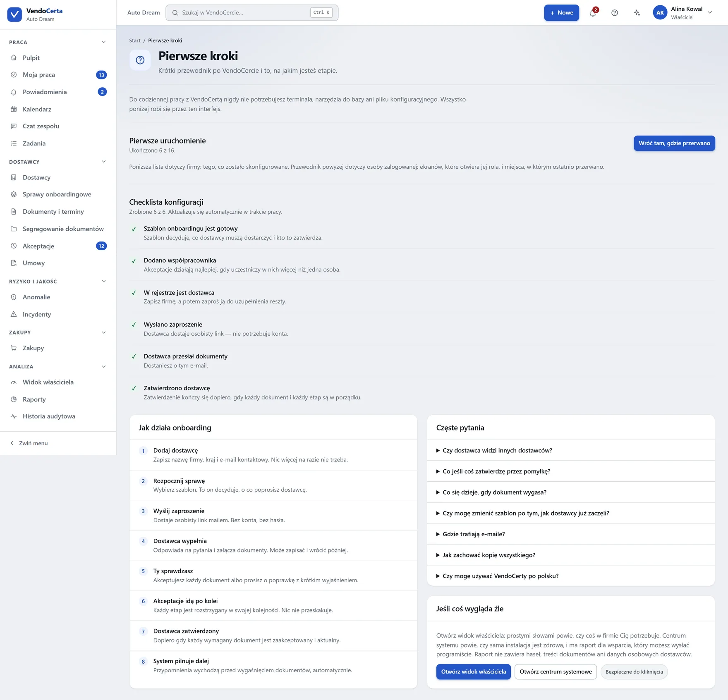This screenshot has width=728, height=700.
Task: Click the Raporty pie chart icon
Action: 14,399
